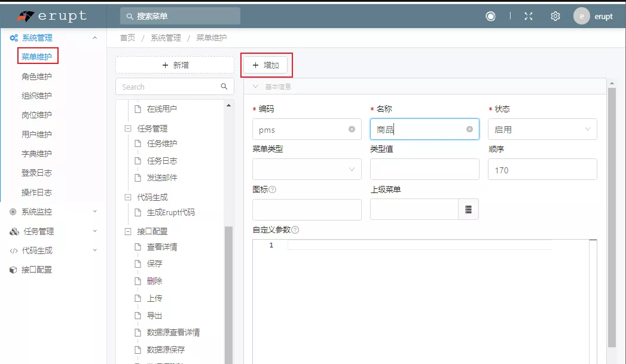626x364 pixels.
Task: Click the file icon beside 删除
Action: click(x=138, y=282)
